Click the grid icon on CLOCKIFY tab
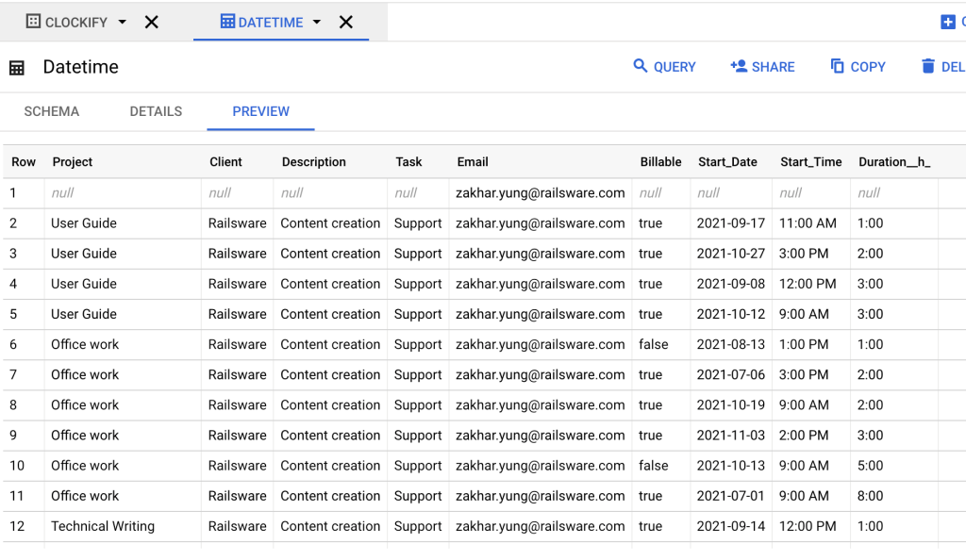Image resolution: width=966 pixels, height=560 pixels. coord(32,21)
